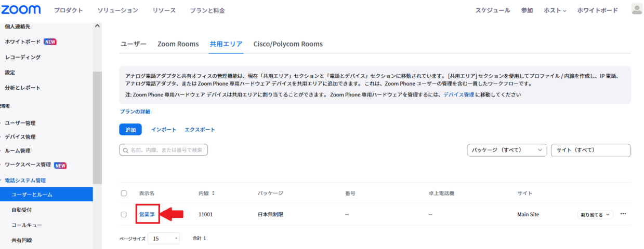The image size is (644, 249).
Task: Open the three-dot menu for 営業部 row
Action: pyautogui.click(x=623, y=214)
